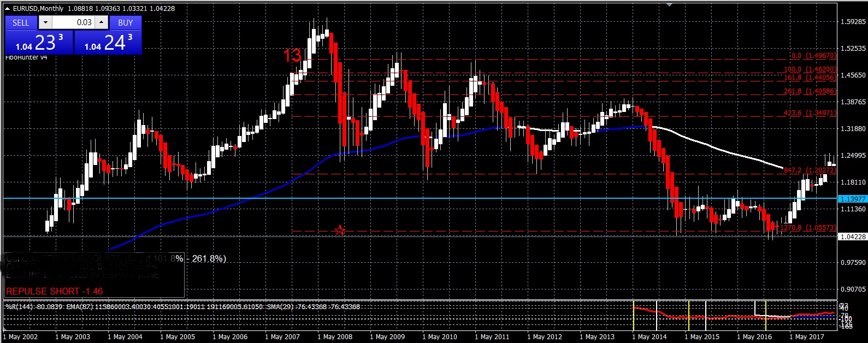Click the FiboHunter V4 label
This screenshot has width=868, height=343.
[x=26, y=57]
